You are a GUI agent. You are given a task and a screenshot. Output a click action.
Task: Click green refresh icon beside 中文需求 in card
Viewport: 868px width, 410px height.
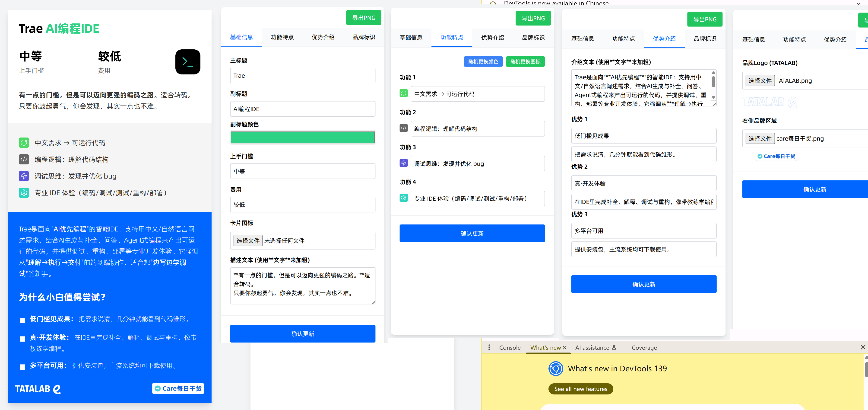tap(24, 143)
